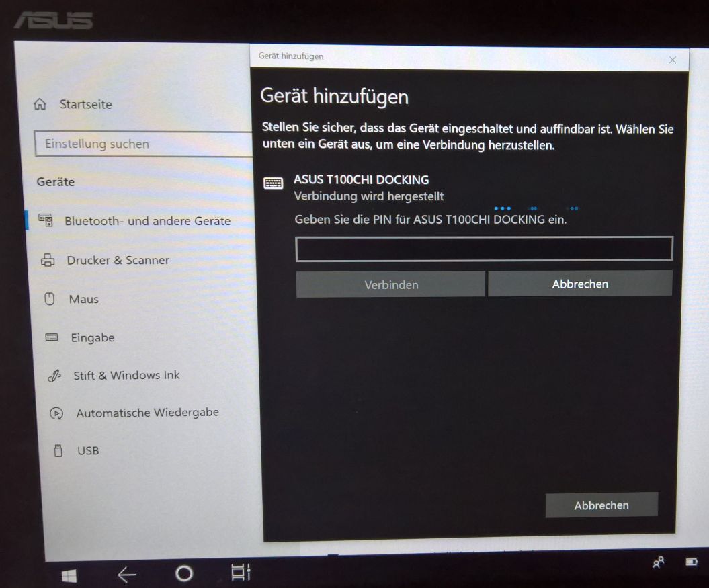The image size is (709, 588).
Task: Click the Gerät hinzufügen dialog heading
Action: click(x=334, y=97)
